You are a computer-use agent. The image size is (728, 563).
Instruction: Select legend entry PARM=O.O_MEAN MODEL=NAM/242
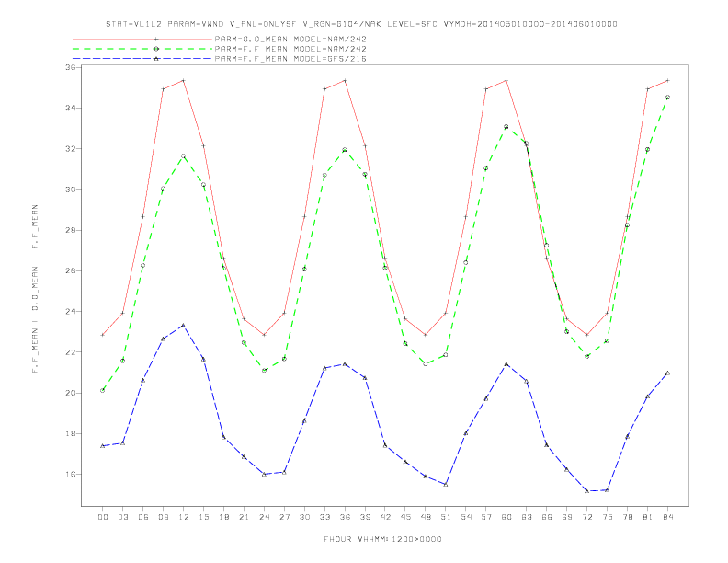pos(290,39)
